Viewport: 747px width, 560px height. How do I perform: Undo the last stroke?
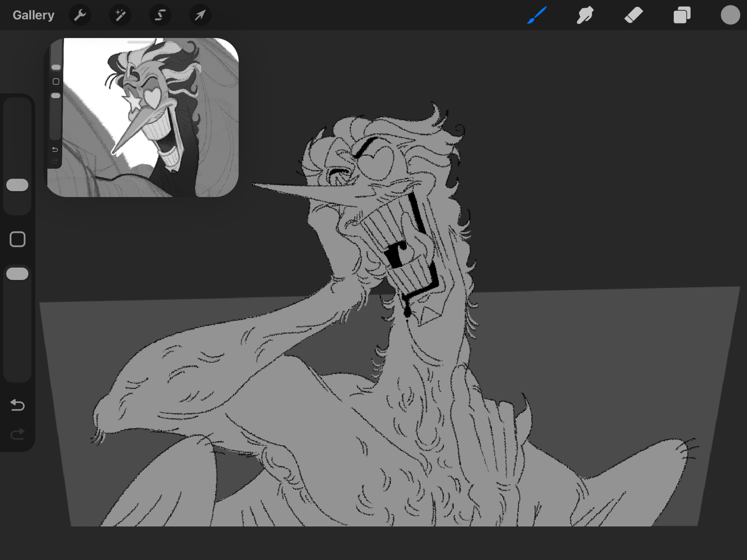[18, 405]
